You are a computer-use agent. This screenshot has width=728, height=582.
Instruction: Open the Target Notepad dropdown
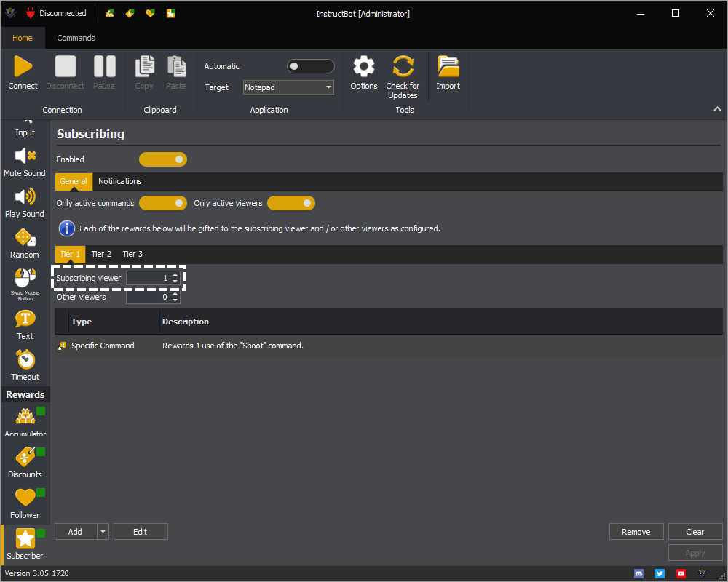pyautogui.click(x=288, y=87)
